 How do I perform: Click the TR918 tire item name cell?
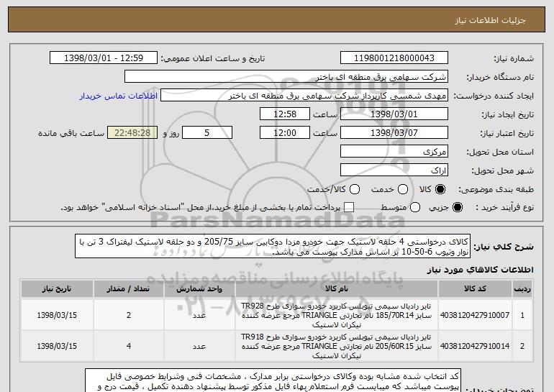point(337,346)
